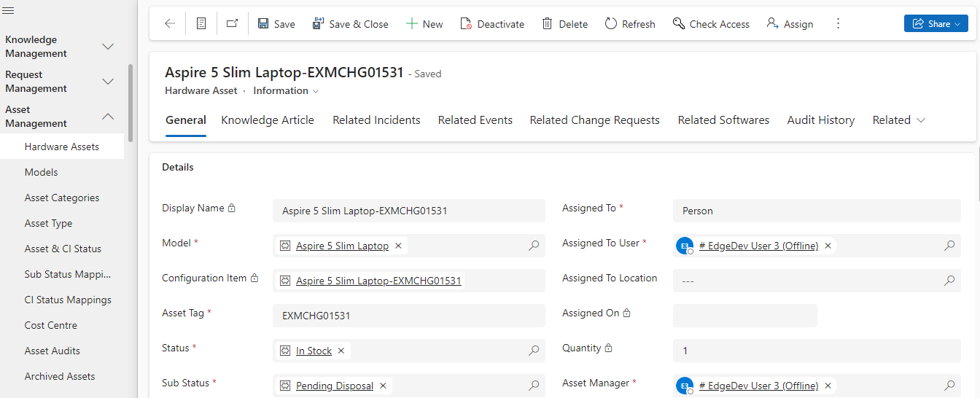Switch to Audit History tab
980x398 pixels.
pyautogui.click(x=821, y=120)
